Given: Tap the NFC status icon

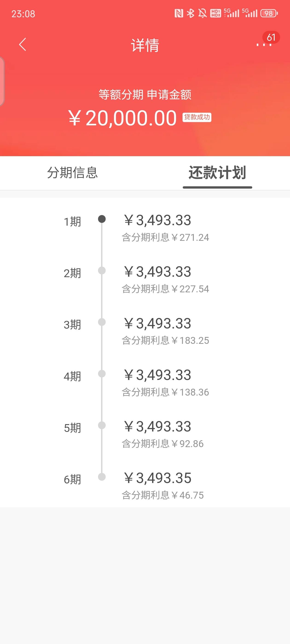Looking at the screenshot, I should tap(179, 13).
